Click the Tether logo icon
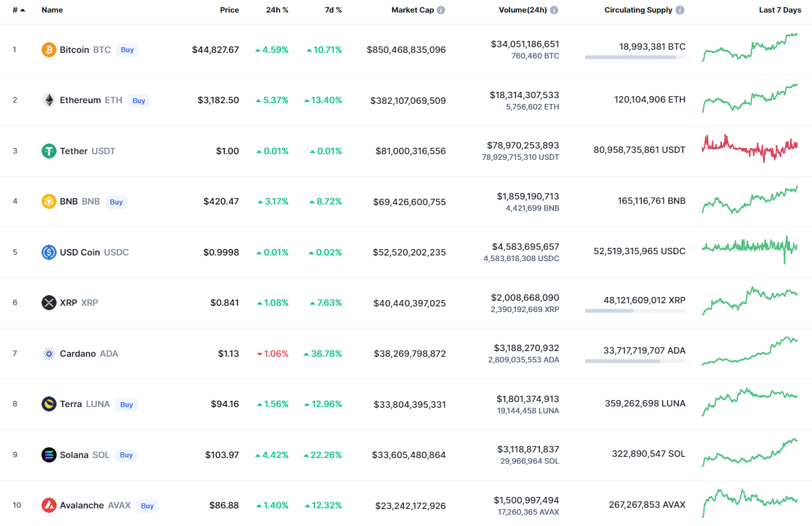The width and height of the screenshot is (812, 526). point(49,151)
